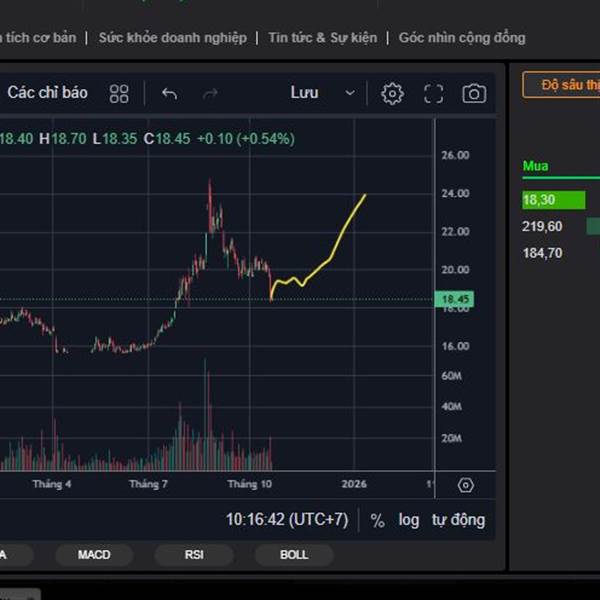600x600 pixels.
Task: Toggle tự động auto scale
Action: tap(458, 520)
